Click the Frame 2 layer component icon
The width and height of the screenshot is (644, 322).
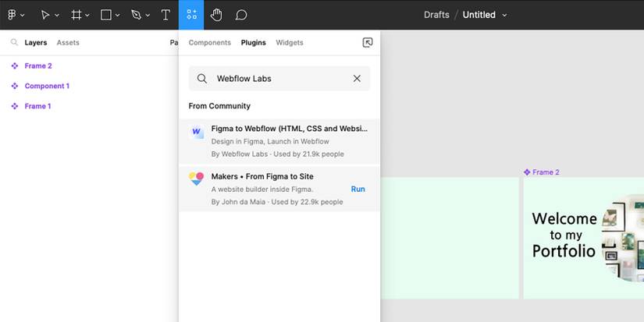point(15,65)
